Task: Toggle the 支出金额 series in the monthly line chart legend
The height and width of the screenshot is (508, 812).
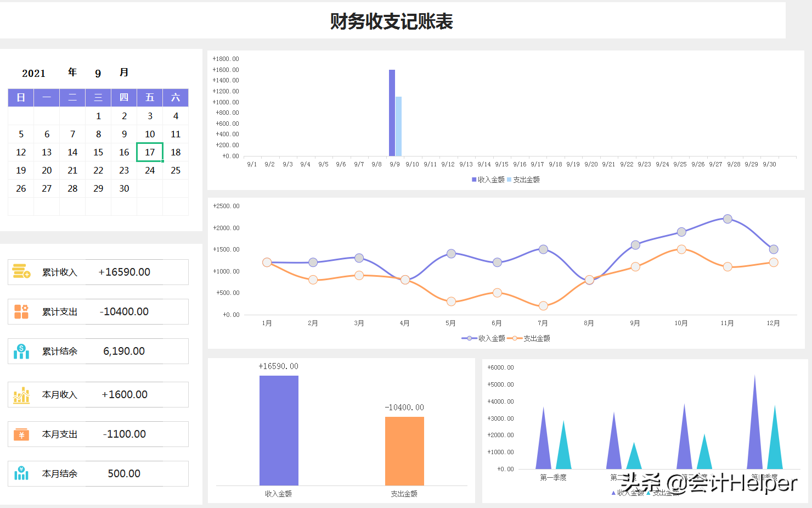Action: [528, 338]
